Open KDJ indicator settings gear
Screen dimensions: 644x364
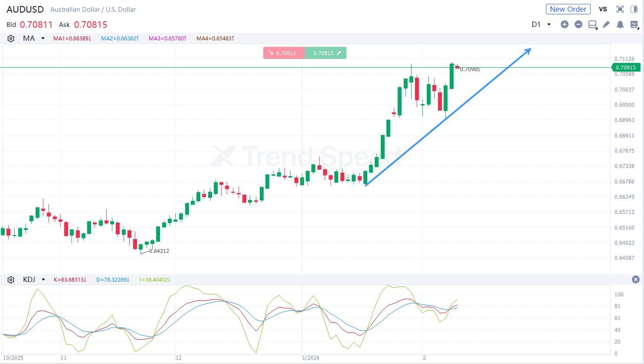(11, 280)
